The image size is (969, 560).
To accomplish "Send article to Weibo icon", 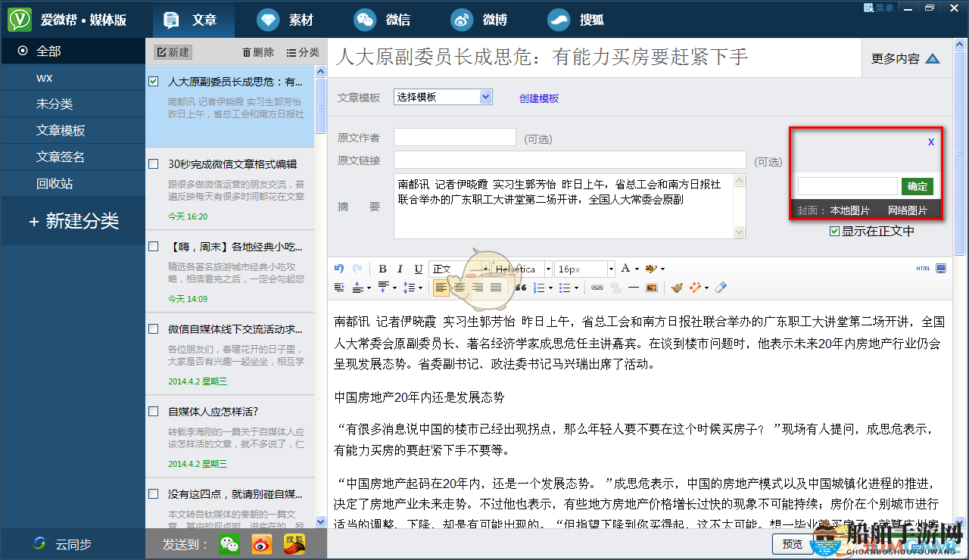I will (262, 544).
